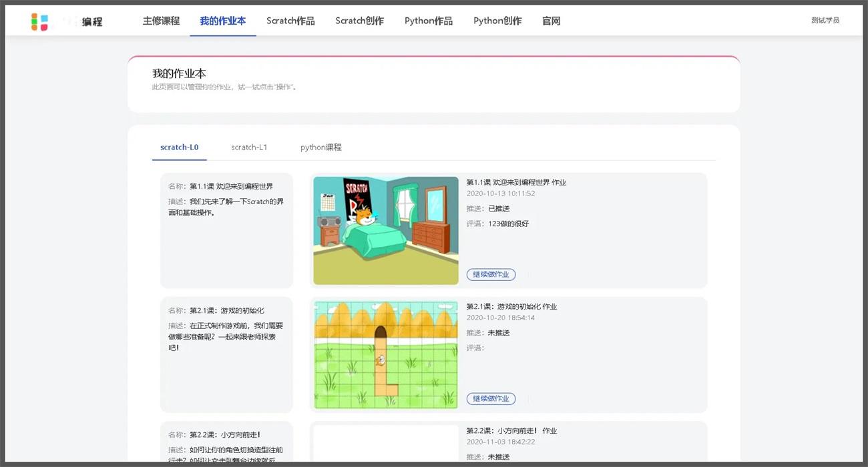The height and width of the screenshot is (467, 868).
Task: Click the lesson name 第2.2课：小方向前走！ in left card
Action: [x=225, y=435]
